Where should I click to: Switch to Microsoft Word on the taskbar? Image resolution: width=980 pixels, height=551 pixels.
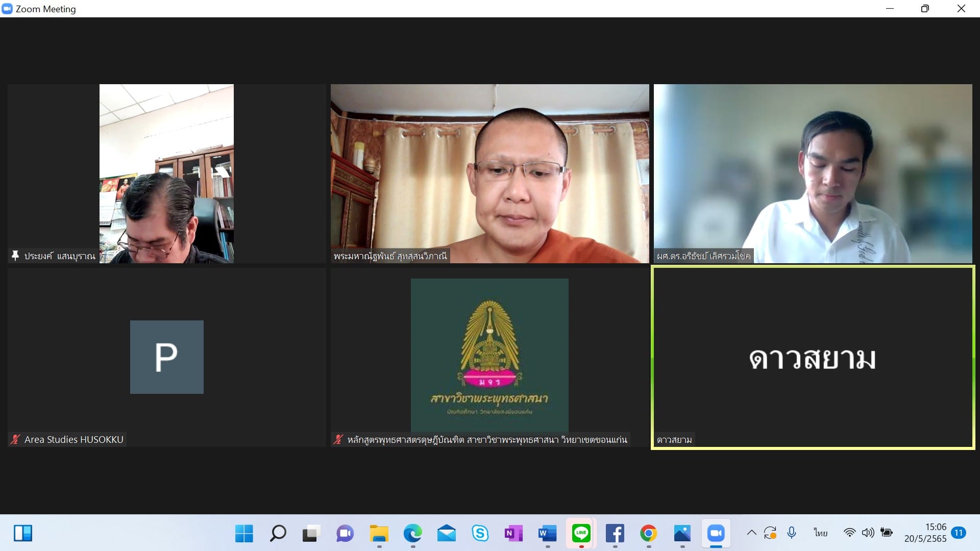547,534
